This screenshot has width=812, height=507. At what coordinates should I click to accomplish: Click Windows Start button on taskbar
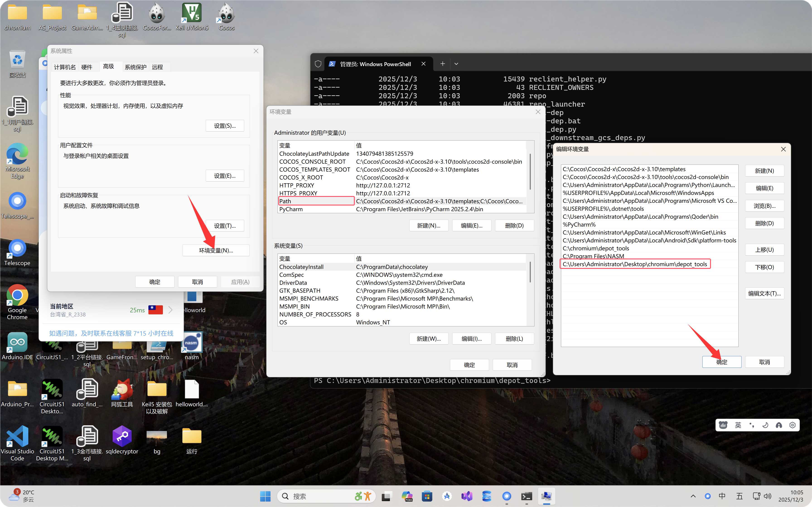pyautogui.click(x=265, y=496)
